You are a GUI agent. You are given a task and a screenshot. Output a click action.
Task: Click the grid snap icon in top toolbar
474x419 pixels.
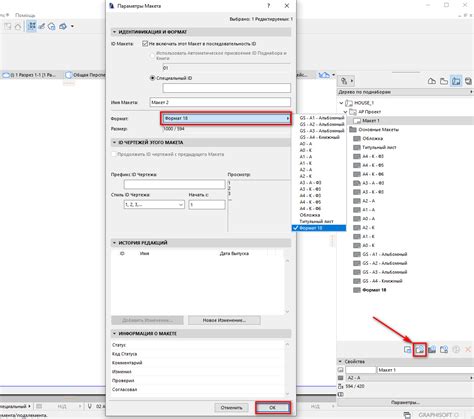click(x=32, y=26)
